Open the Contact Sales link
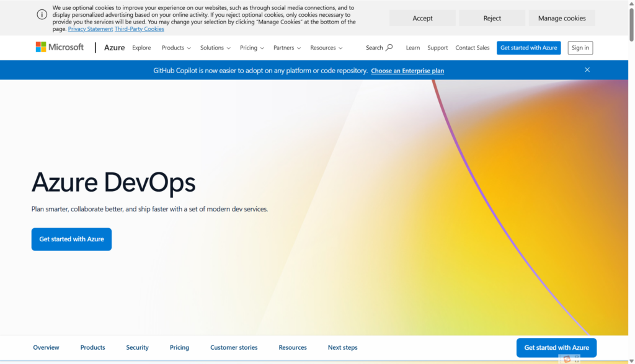This screenshot has width=635, height=364. tap(472, 47)
